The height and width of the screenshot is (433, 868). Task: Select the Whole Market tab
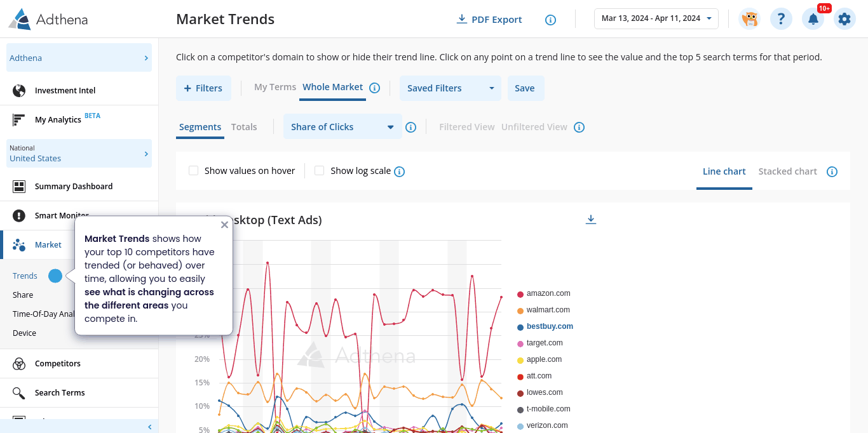point(333,87)
